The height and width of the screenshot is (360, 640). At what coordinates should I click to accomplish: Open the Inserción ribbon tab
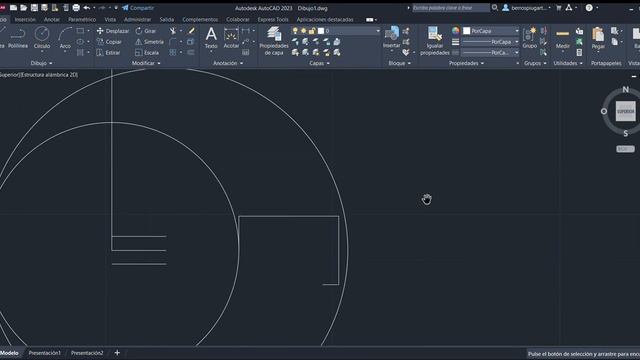click(x=25, y=19)
